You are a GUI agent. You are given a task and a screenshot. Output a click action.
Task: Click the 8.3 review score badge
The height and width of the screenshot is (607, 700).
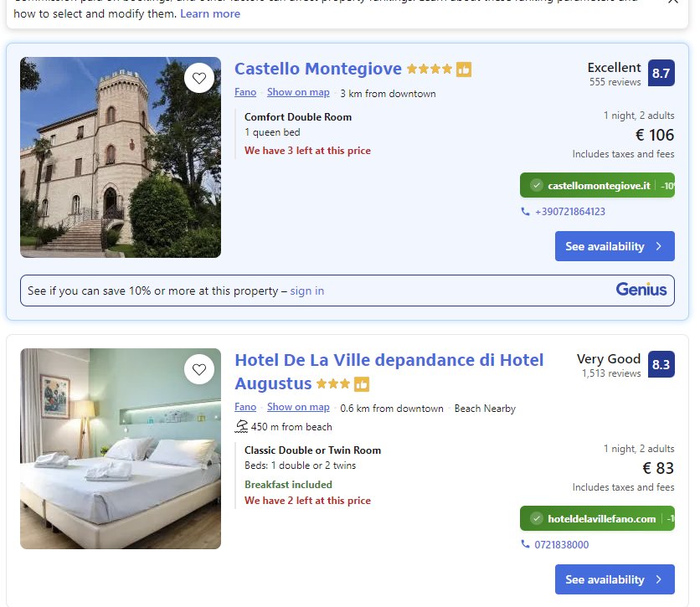click(x=661, y=364)
